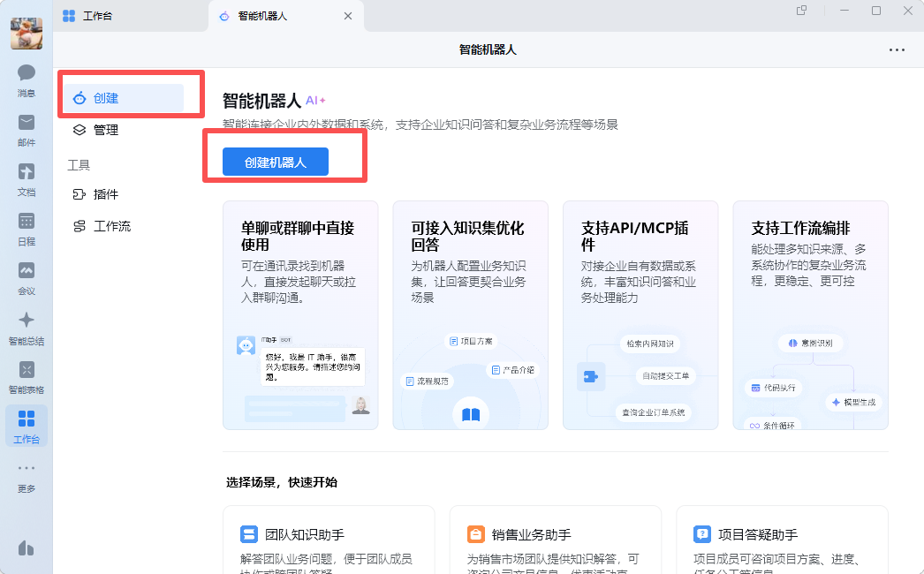
Task: Select 管理 in the left panel
Action: 106,130
